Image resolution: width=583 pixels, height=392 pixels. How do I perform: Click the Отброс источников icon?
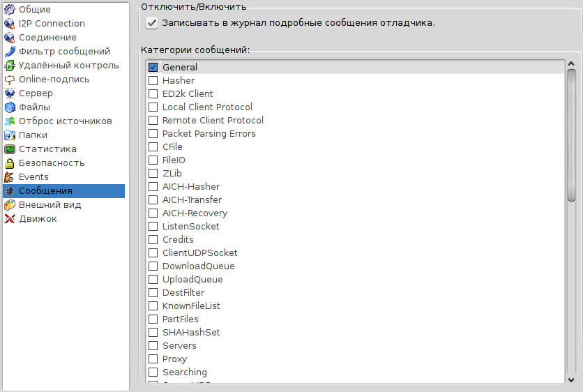pyautogui.click(x=10, y=121)
